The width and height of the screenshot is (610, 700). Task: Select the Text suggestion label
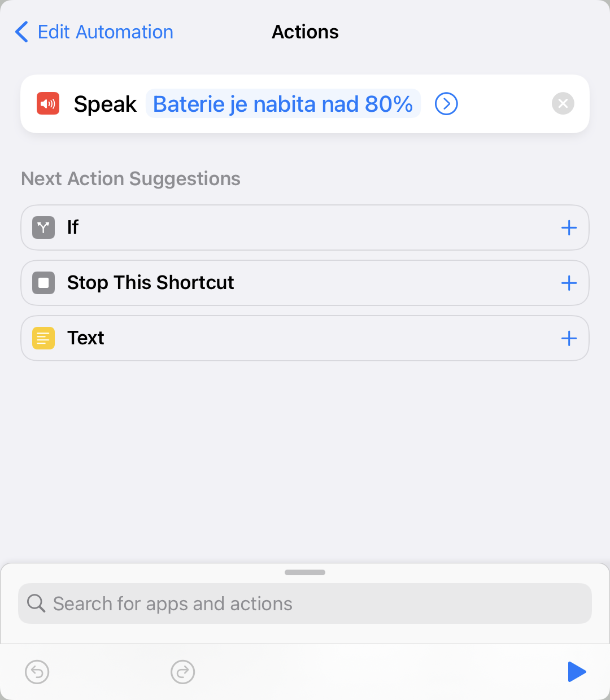point(86,338)
